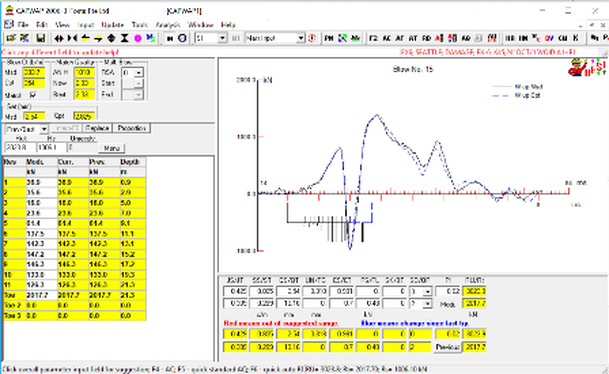The height and width of the screenshot is (374, 609).
Task: Click the CM toolbar icon
Action: click(562, 38)
